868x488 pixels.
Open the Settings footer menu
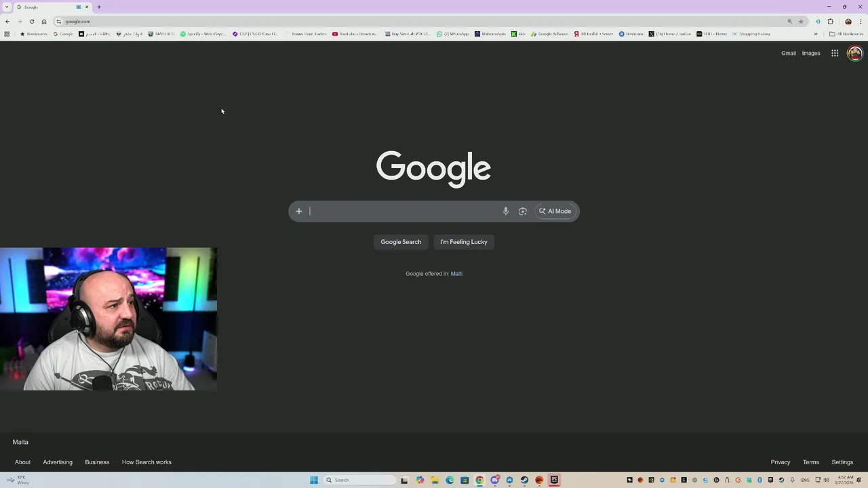[x=842, y=462]
